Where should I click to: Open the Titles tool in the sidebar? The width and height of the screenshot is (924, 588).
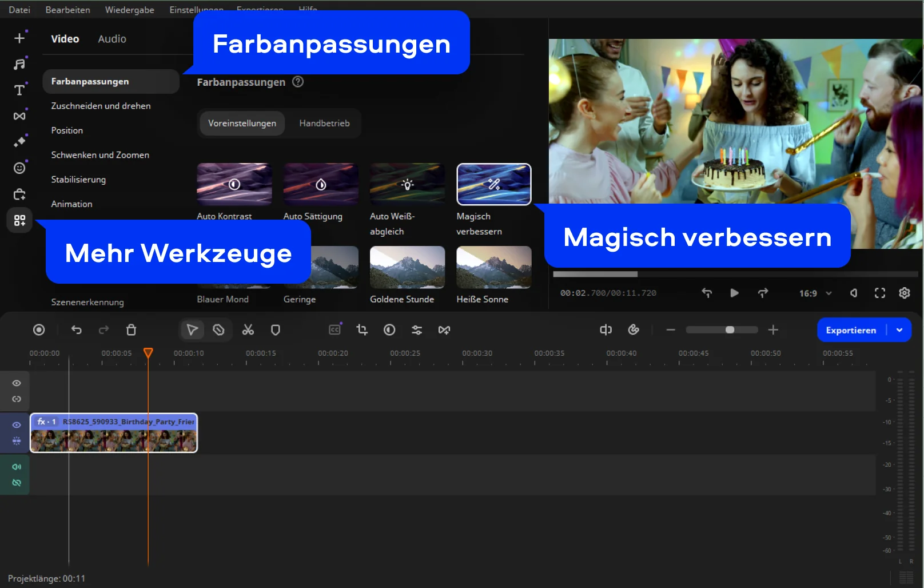pos(19,90)
